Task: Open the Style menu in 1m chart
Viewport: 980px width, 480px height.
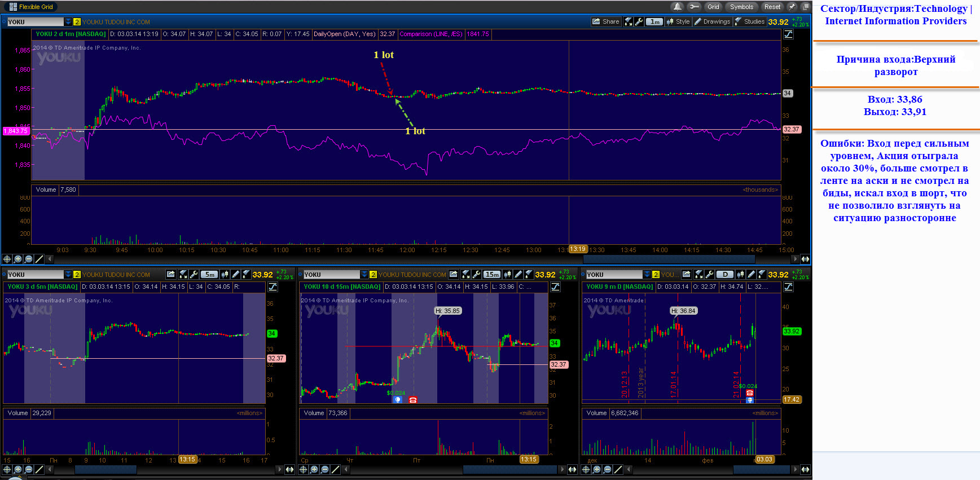Action: (678, 21)
